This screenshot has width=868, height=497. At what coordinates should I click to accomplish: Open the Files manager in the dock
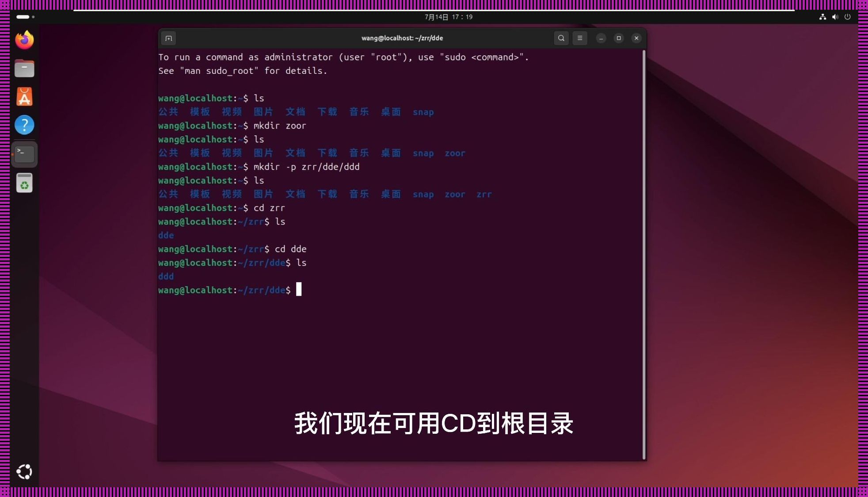(24, 68)
